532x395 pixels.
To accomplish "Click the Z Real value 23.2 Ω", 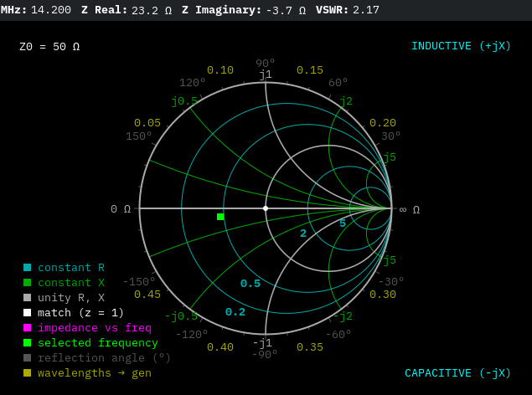I will pos(152,10).
